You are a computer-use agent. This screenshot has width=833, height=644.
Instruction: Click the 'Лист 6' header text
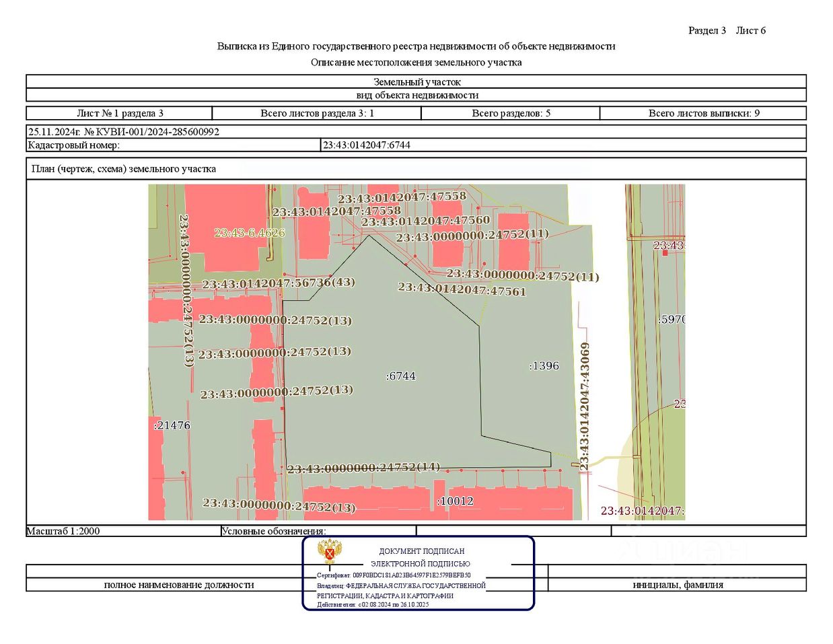tap(751, 30)
